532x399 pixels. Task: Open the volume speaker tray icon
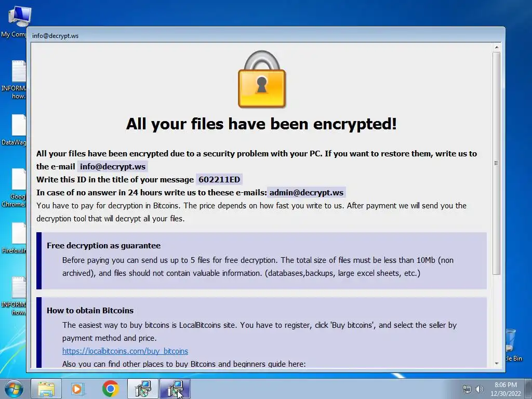[x=480, y=390]
